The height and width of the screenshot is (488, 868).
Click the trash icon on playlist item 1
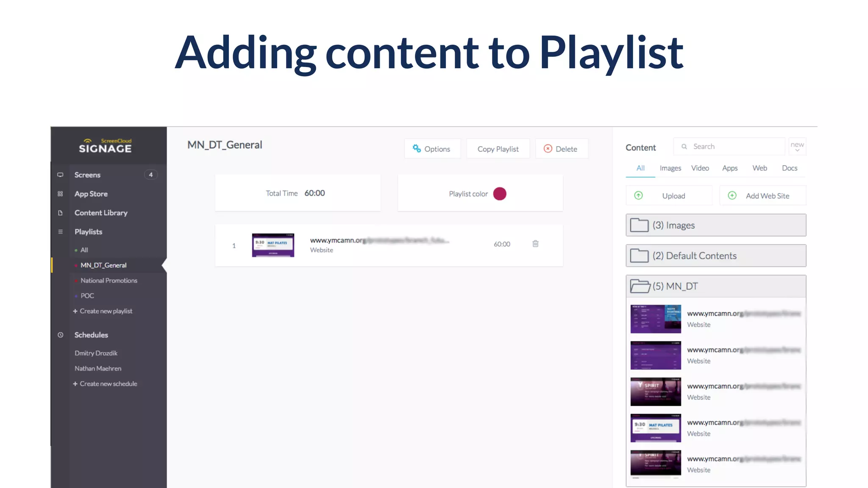535,244
